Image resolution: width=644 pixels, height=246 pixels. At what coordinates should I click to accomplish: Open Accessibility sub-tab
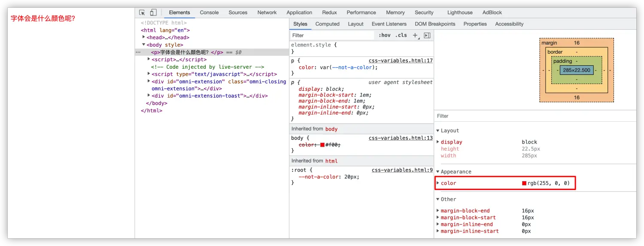click(509, 24)
